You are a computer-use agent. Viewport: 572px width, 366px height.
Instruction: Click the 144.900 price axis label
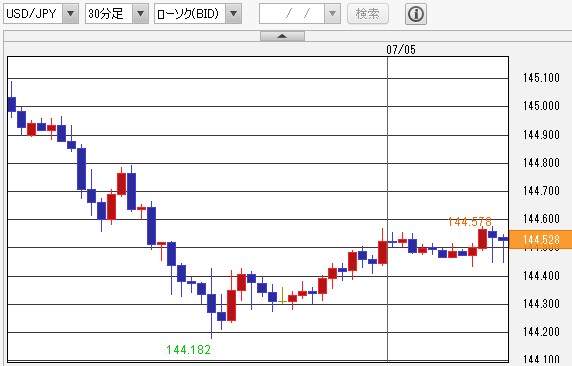coord(541,135)
